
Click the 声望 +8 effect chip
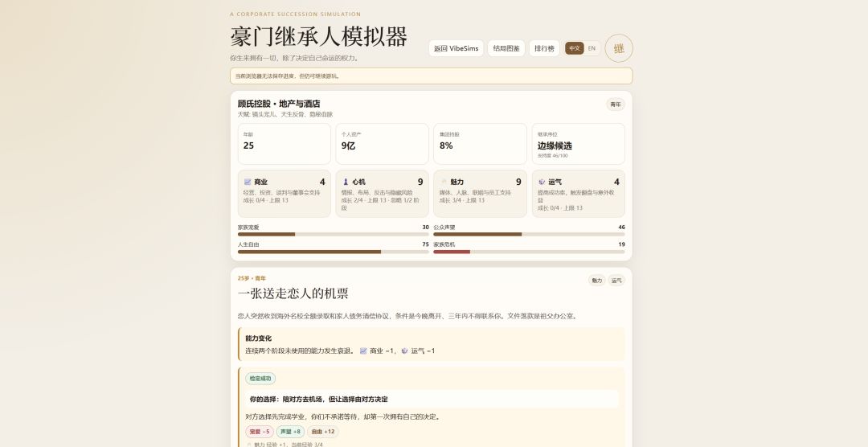click(290, 432)
